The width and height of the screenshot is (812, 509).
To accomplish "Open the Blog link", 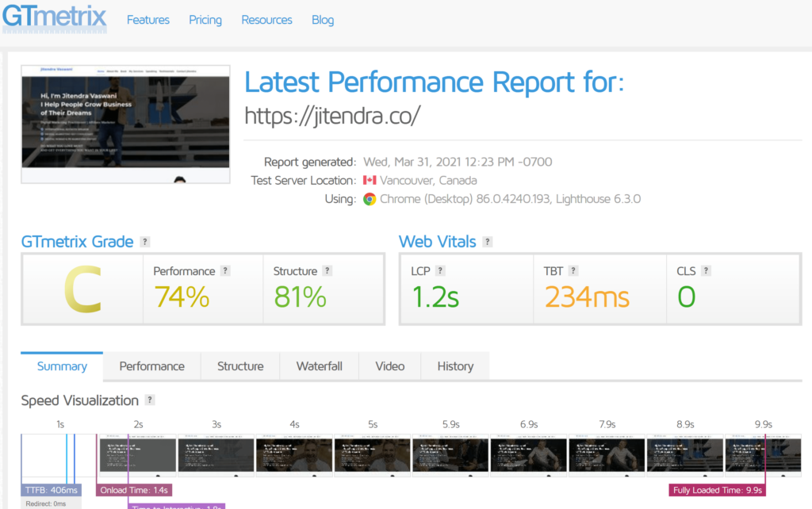I will point(323,20).
